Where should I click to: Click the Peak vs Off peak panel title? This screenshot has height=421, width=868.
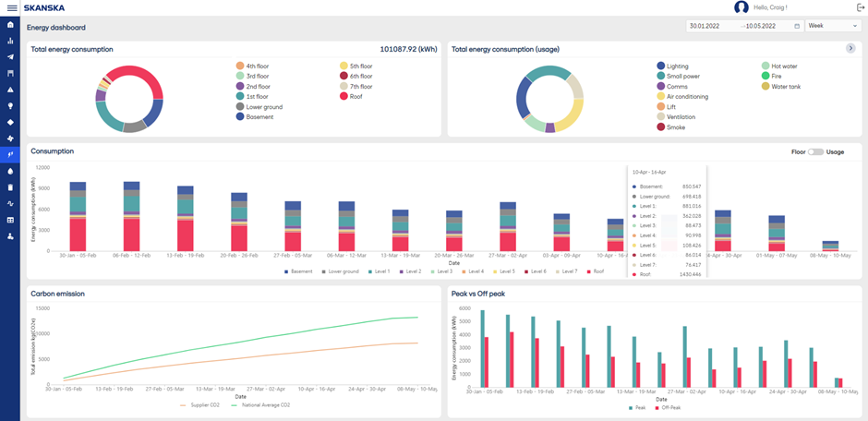(478, 294)
